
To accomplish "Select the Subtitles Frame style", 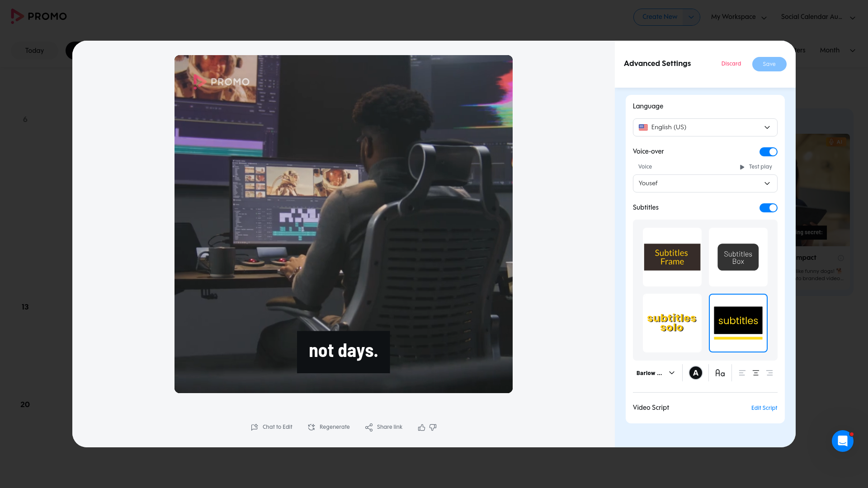I will coord(672,257).
